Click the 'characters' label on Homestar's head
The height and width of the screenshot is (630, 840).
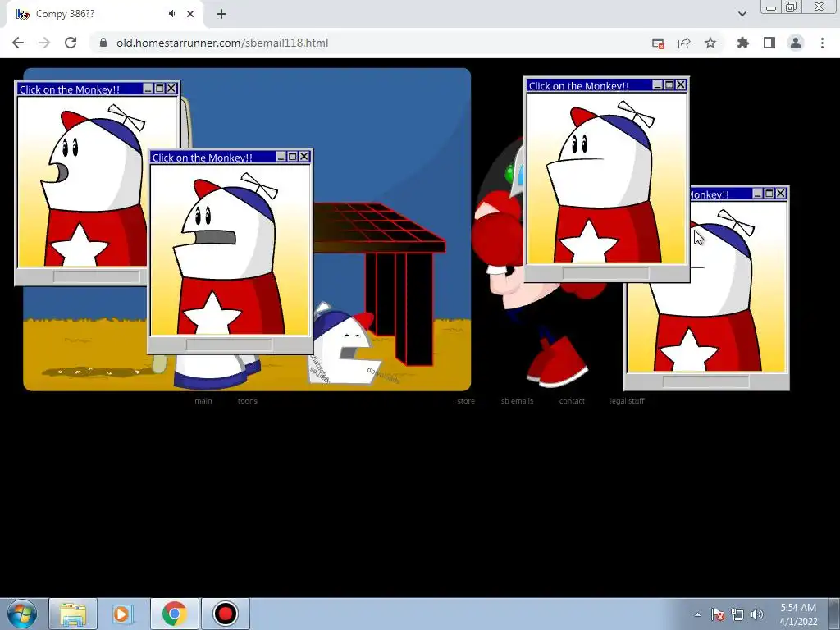point(318,368)
